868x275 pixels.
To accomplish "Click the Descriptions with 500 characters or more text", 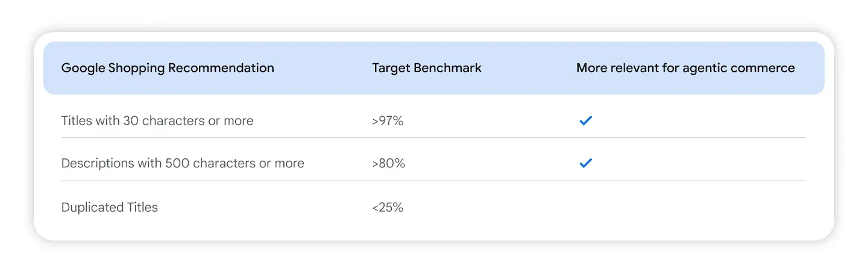I will coord(183,163).
